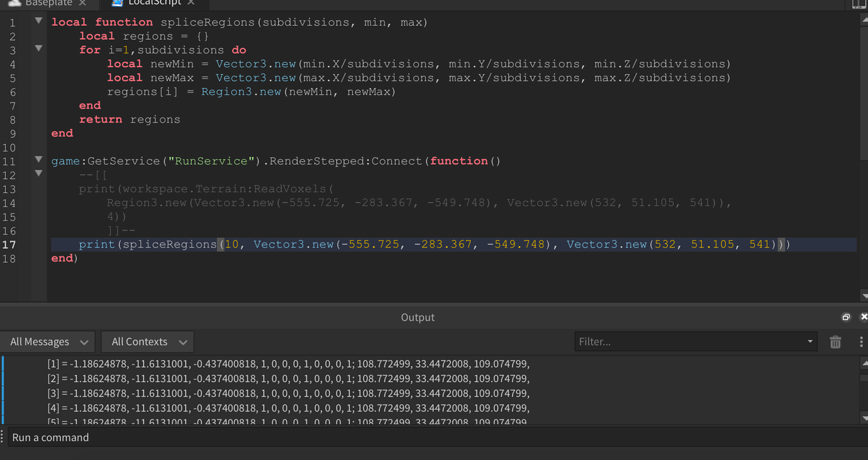Undock the Output panel using the float icon
This screenshot has width=868, height=460.
click(846, 317)
